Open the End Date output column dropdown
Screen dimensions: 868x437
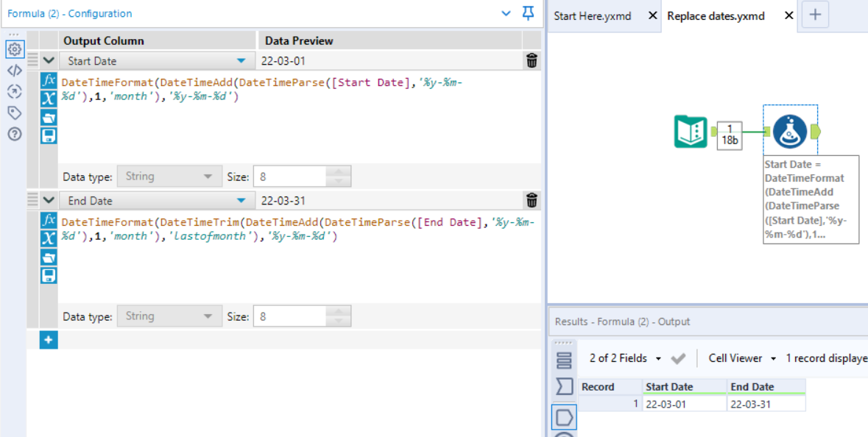(x=241, y=200)
